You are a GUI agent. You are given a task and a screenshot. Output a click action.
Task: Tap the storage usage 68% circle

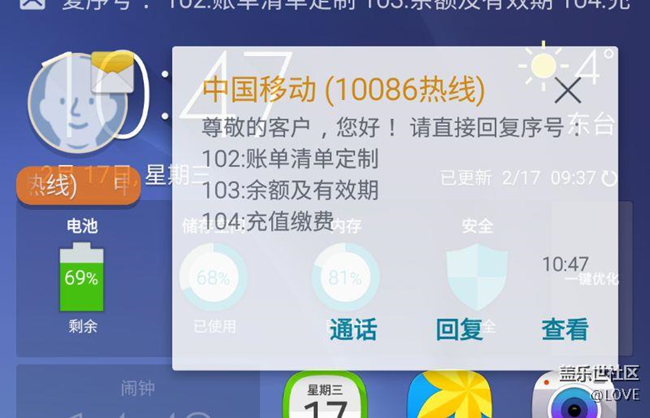coord(213,277)
